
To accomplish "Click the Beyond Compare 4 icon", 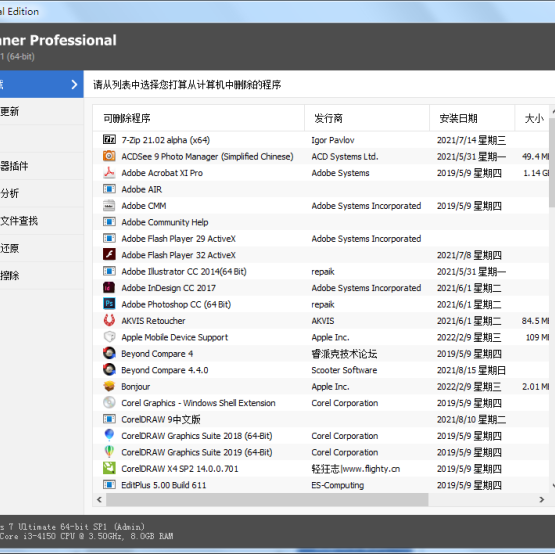I will tap(109, 353).
